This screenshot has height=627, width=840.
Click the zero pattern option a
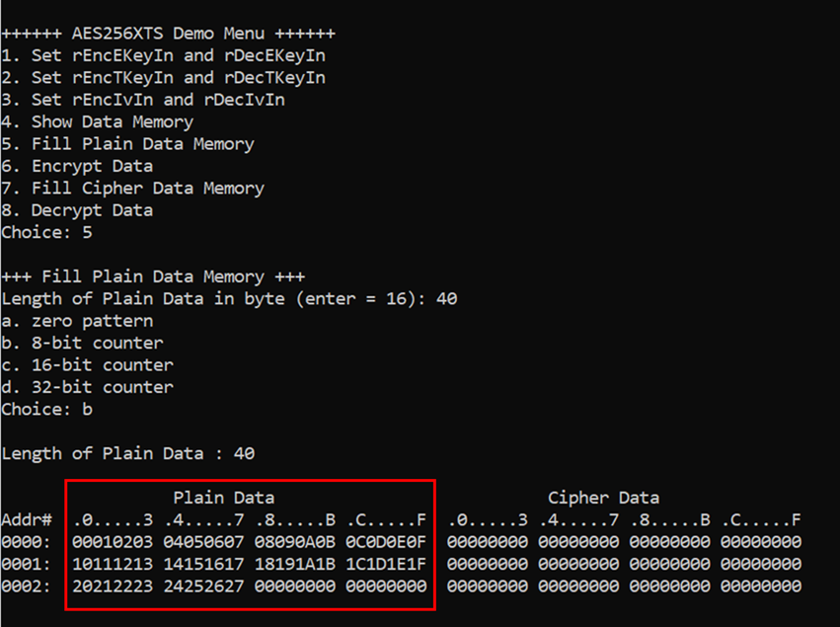click(77, 321)
